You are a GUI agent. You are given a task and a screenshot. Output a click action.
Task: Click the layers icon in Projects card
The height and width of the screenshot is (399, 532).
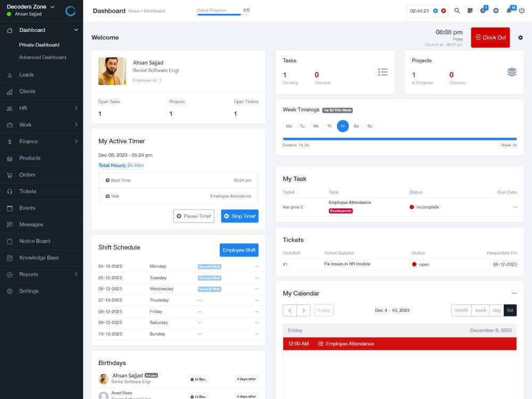512,72
